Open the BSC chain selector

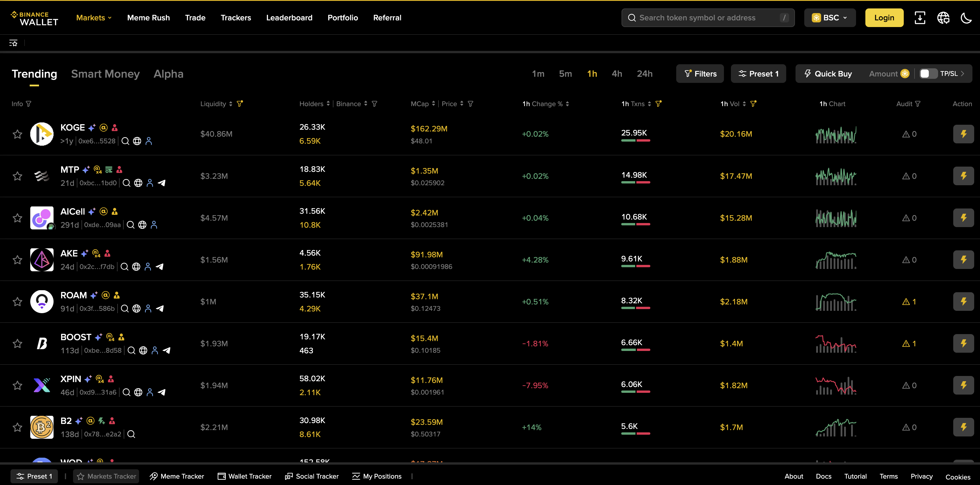point(830,17)
